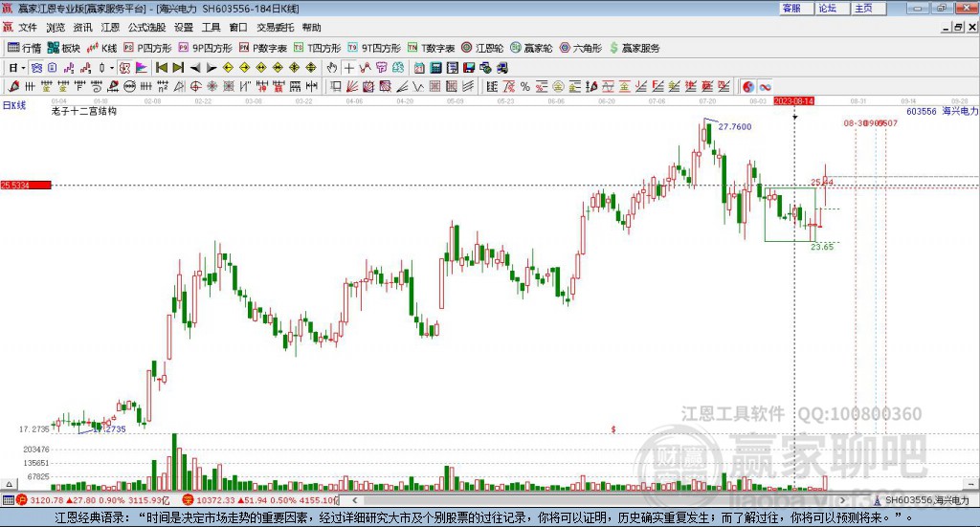
Task: Open the T数字表 tool
Action: click(432, 48)
